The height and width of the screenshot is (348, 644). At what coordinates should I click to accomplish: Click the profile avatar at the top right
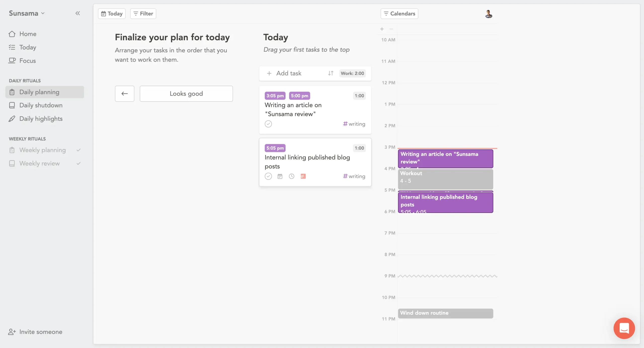(x=488, y=13)
